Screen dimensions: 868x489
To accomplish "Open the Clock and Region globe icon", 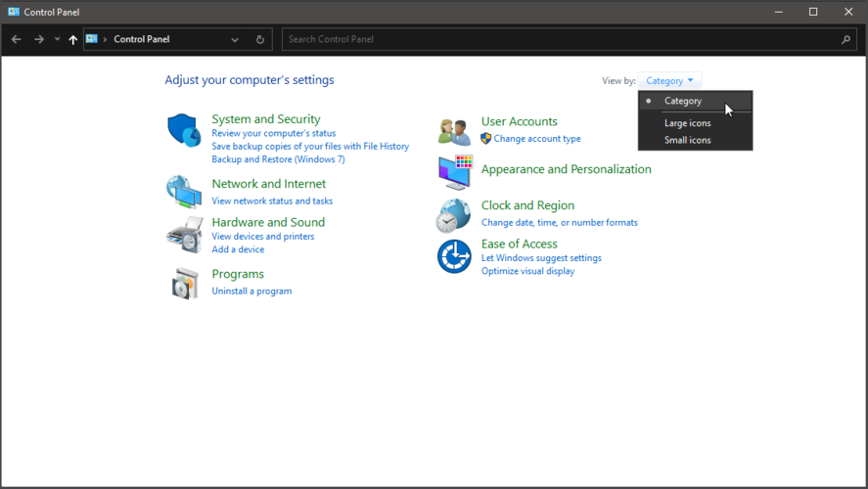I will [453, 216].
